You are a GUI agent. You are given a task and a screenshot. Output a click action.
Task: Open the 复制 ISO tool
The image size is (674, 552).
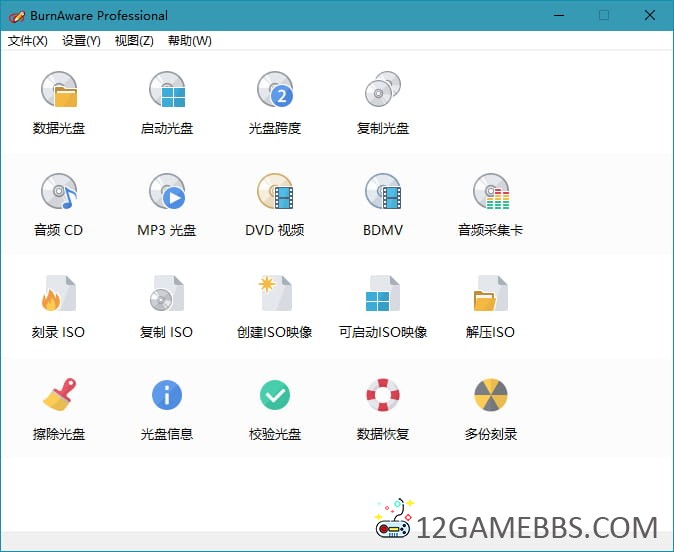(x=167, y=295)
